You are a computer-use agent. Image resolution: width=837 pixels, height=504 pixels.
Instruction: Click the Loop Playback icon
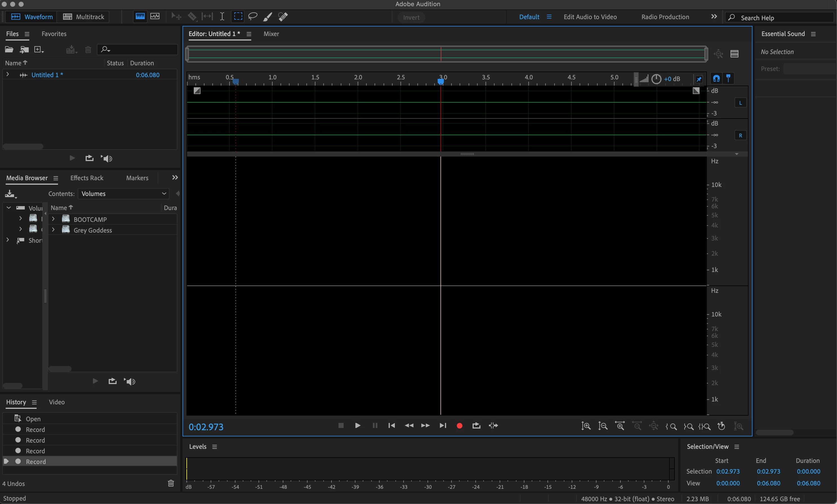coord(476,425)
